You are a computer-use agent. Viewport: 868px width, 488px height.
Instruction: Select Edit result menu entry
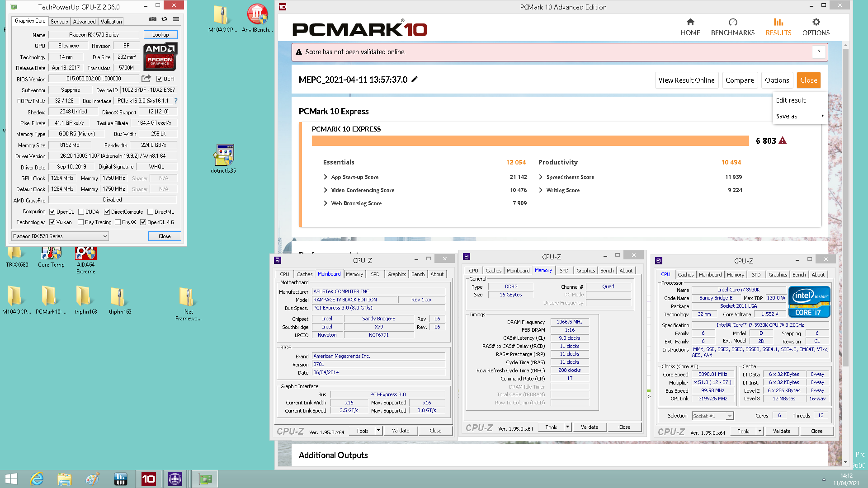(791, 100)
